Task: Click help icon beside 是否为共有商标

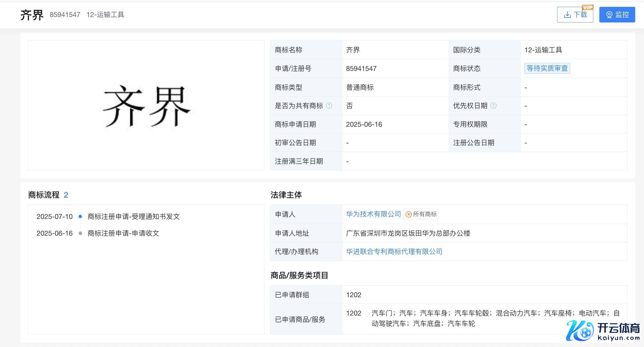Action: click(x=329, y=106)
